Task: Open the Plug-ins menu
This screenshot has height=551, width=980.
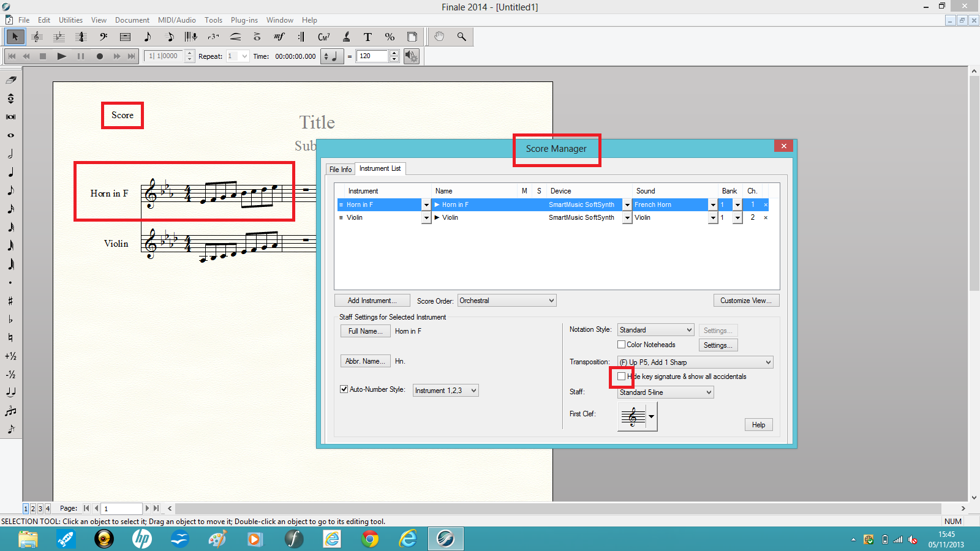Action: pos(244,20)
